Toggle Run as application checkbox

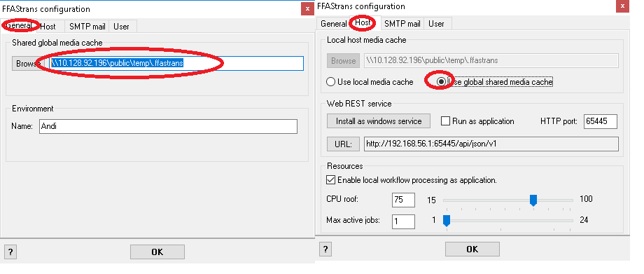[477, 121]
